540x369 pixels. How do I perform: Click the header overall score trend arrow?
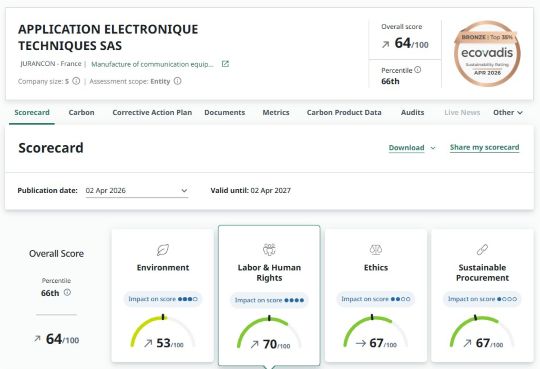click(386, 44)
